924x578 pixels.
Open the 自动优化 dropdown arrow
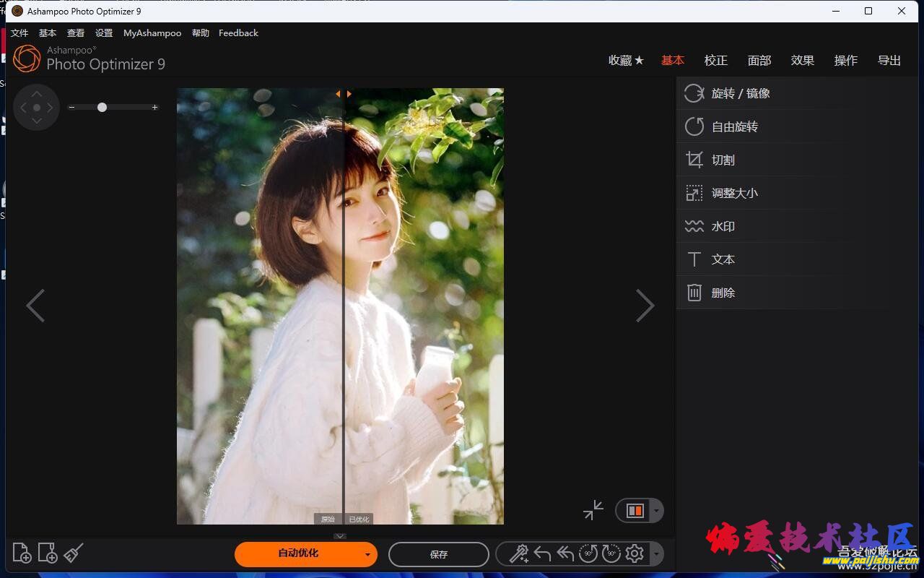367,555
